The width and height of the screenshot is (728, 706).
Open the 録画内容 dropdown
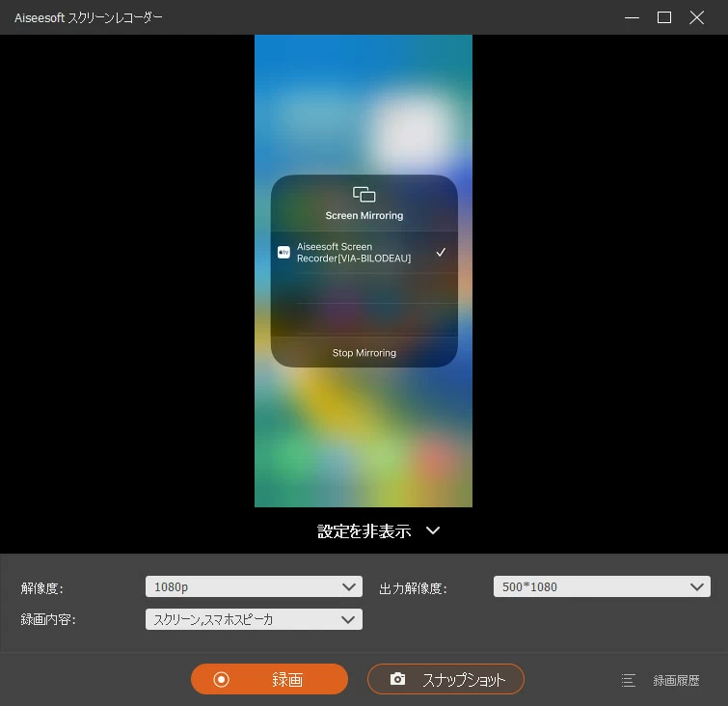pos(254,619)
